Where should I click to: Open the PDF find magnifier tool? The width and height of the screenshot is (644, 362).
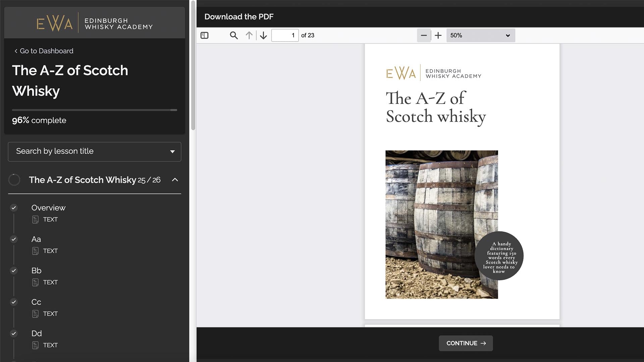[234, 35]
